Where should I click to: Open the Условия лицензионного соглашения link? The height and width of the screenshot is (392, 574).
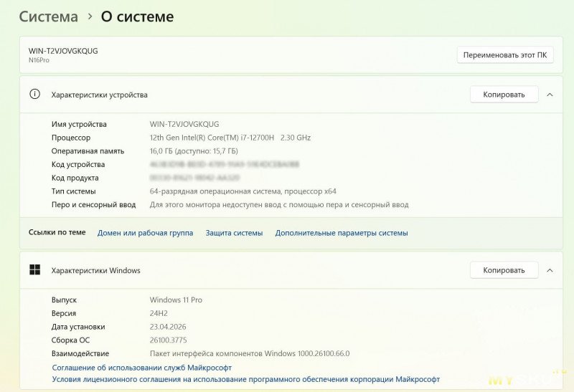click(x=245, y=379)
